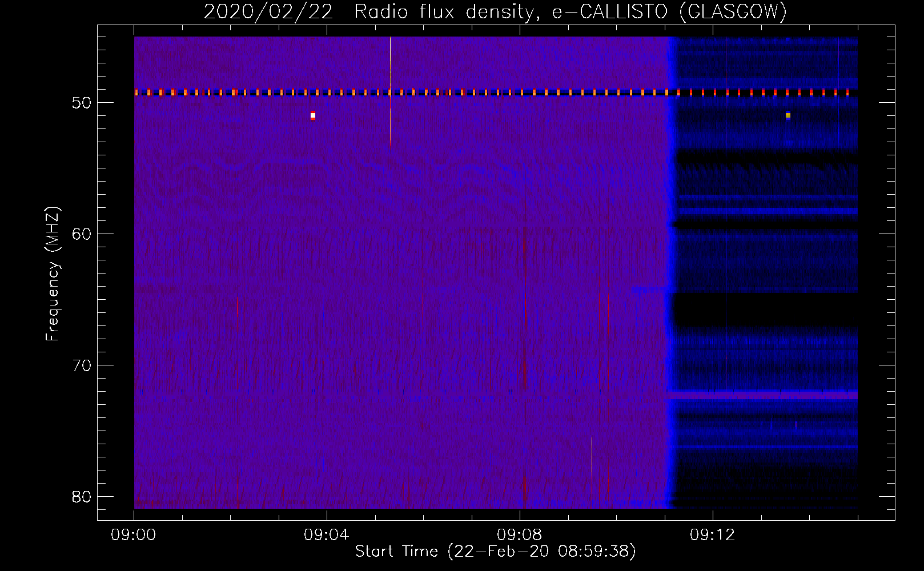
Task: Click the 60 MHz frequency tick label
Action: point(81,234)
